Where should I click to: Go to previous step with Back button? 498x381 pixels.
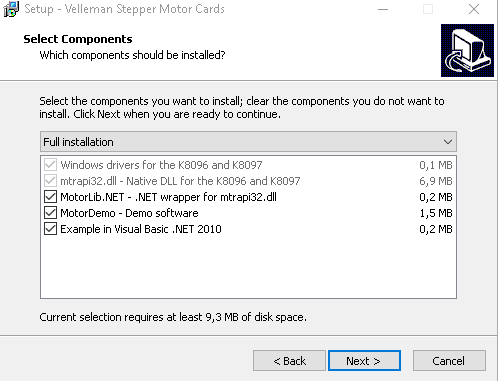(x=289, y=361)
